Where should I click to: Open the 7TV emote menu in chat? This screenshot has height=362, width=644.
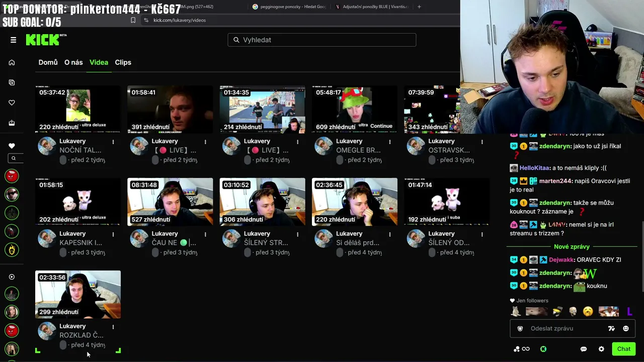point(611,328)
